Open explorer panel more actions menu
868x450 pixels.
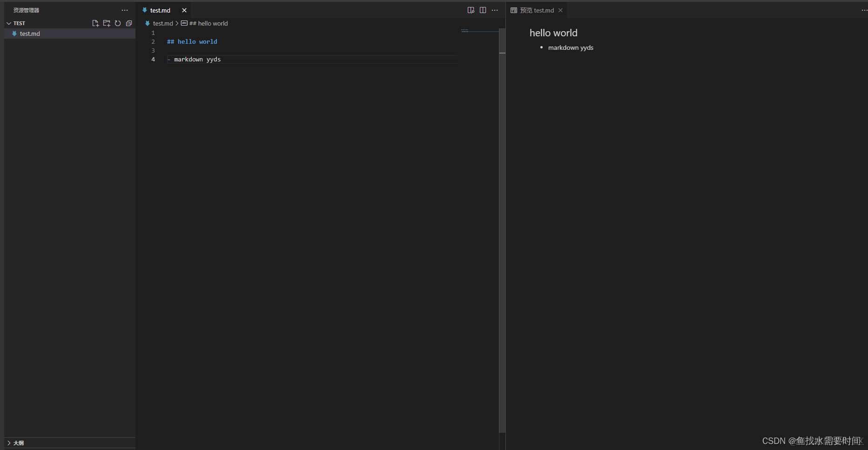[125, 10]
